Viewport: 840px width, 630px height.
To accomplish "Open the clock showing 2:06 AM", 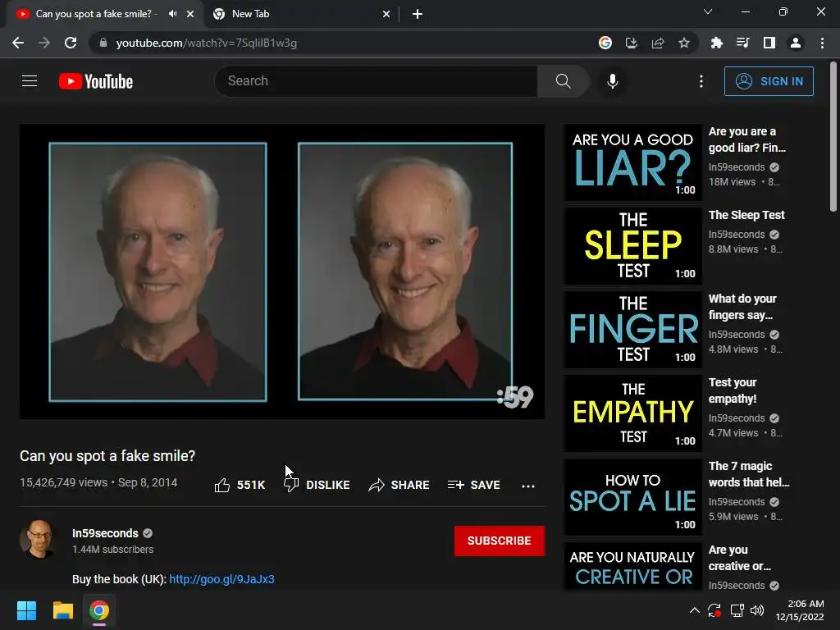I will tap(800, 610).
